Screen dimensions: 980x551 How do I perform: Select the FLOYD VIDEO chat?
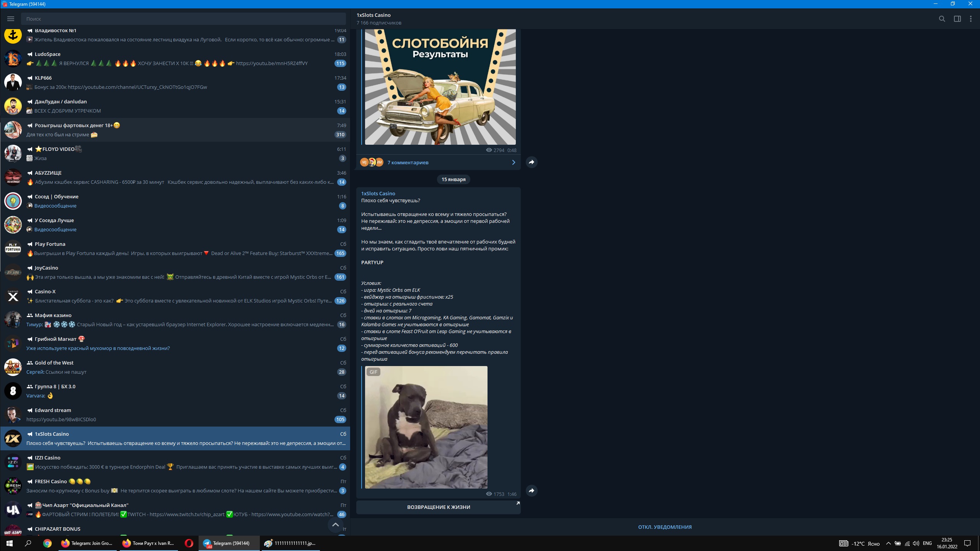[175, 154]
